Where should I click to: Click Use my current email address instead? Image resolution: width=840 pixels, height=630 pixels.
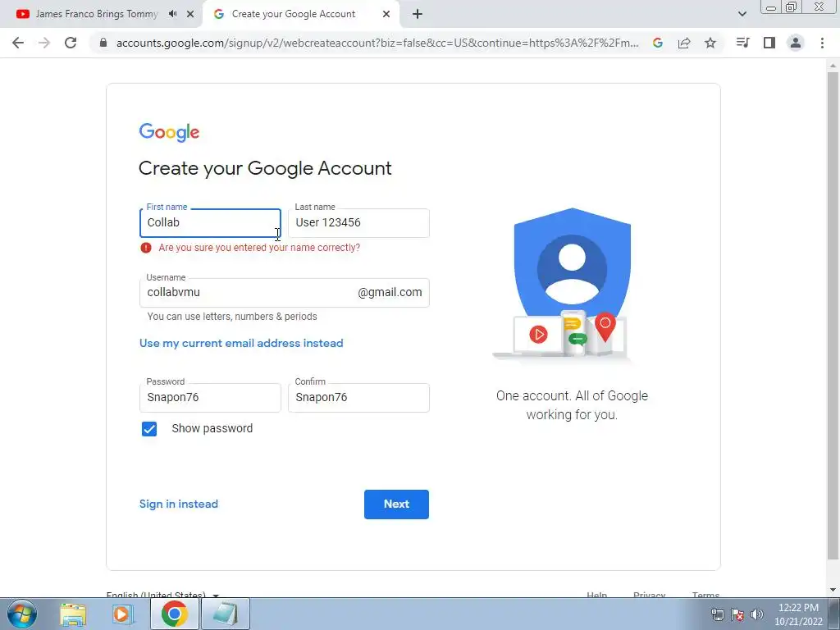click(241, 343)
